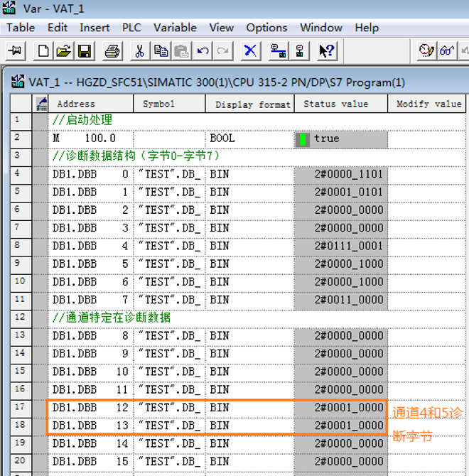
Task: Save the variable table
Action: coord(85,50)
